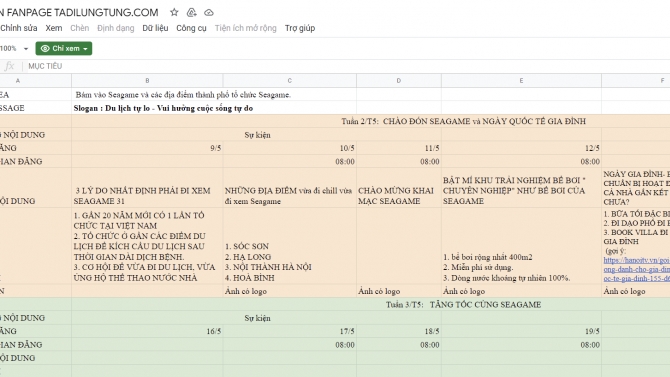Select 'Ảnh có logo' cell in column C
Viewport: 670px width, 377px height.
point(290,291)
